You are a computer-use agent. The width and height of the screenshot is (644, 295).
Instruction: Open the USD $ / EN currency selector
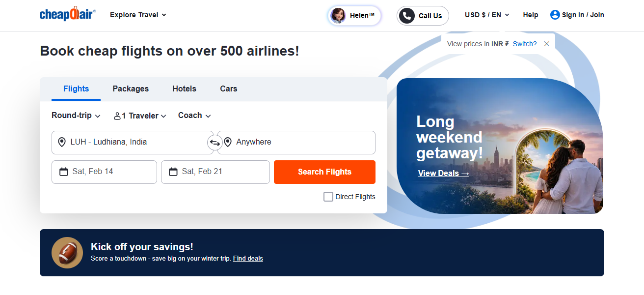coord(487,15)
